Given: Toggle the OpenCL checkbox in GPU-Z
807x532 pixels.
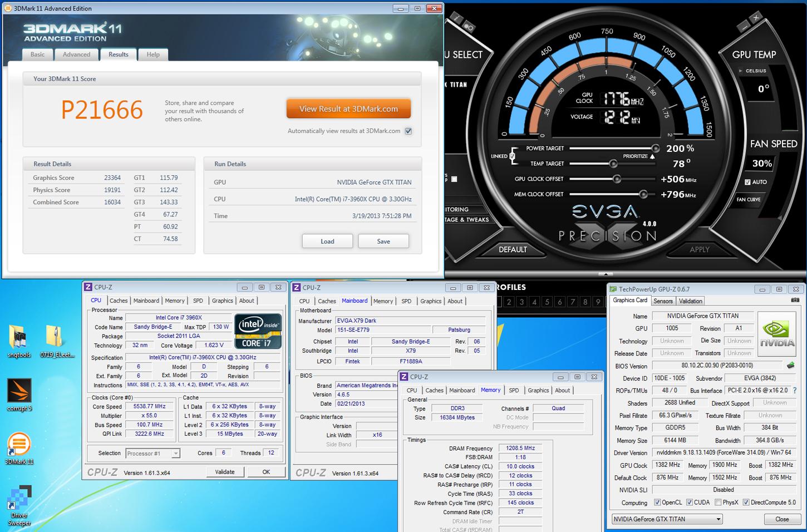Looking at the screenshot, I should 657,503.
